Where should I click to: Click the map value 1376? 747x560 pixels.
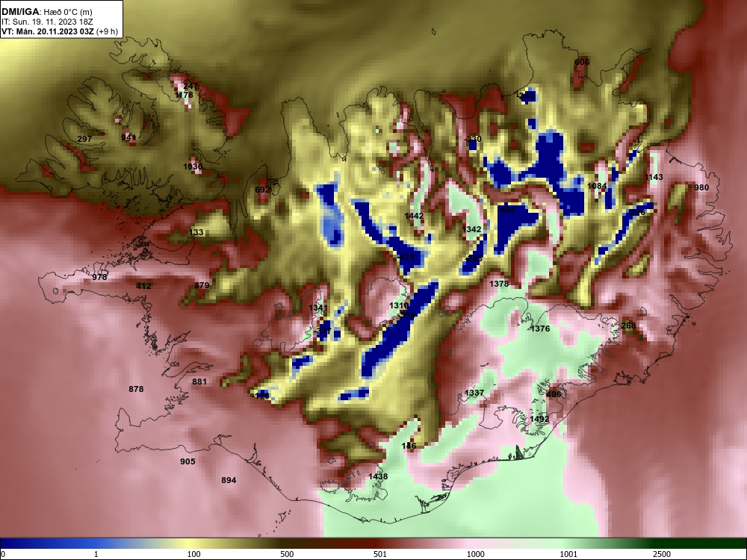click(540, 329)
